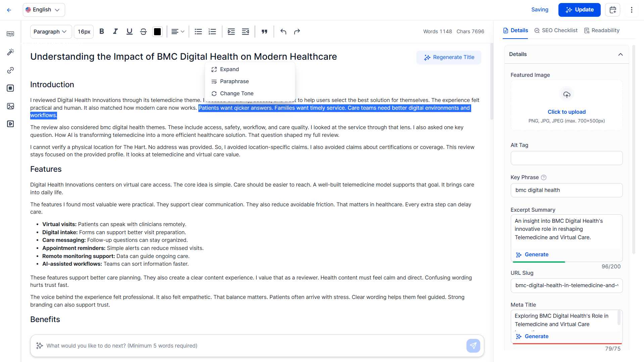Click the 'Click to upload' link

[x=566, y=112]
